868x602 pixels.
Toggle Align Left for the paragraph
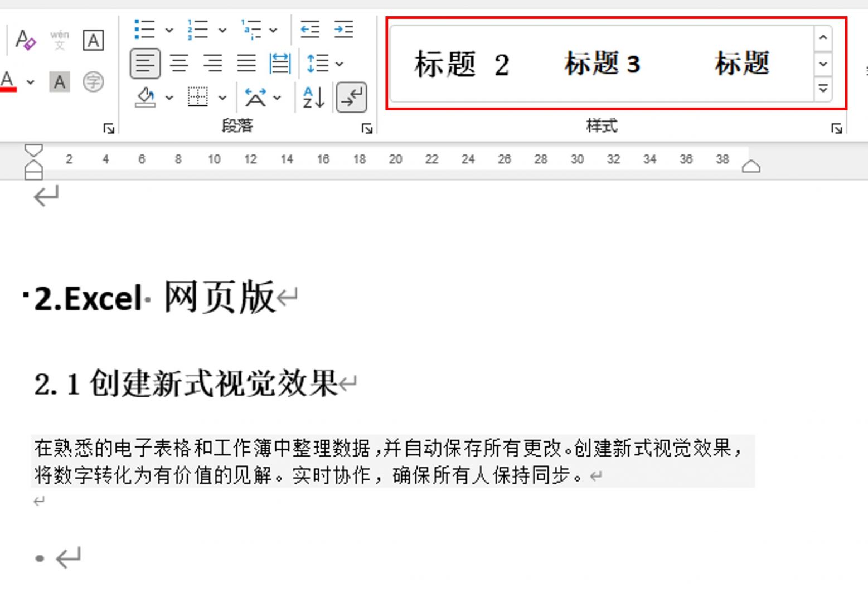(145, 64)
